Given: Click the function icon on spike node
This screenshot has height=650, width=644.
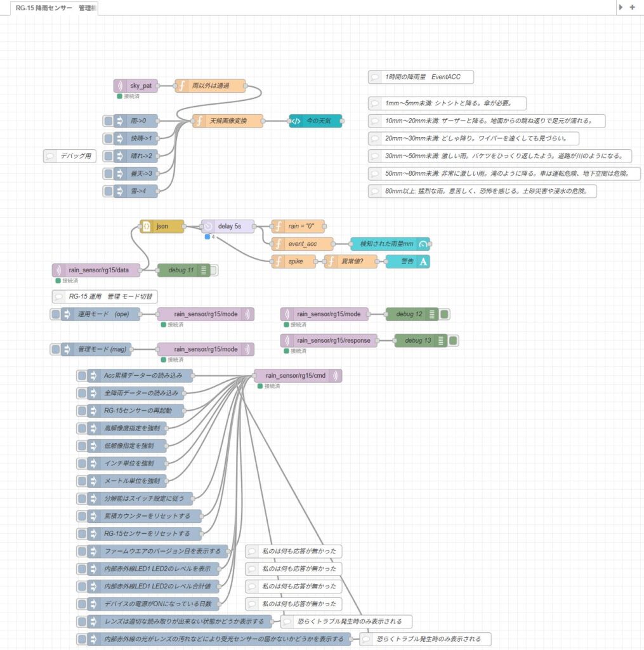Looking at the screenshot, I should 278,262.
